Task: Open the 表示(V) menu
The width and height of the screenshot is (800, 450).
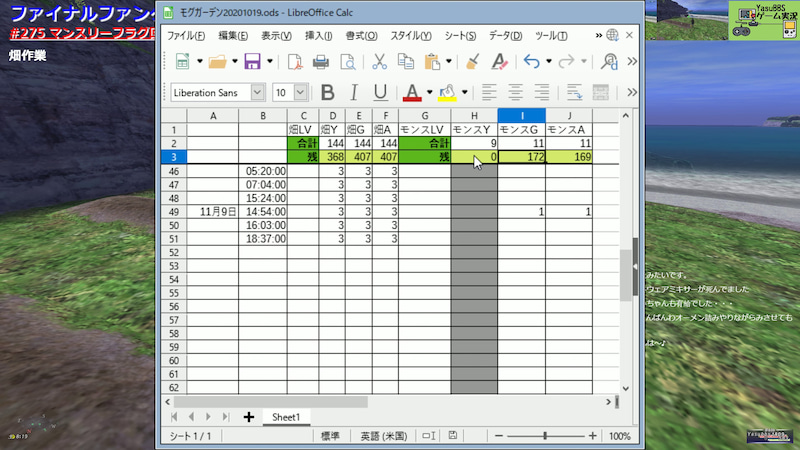Action: pyautogui.click(x=277, y=36)
